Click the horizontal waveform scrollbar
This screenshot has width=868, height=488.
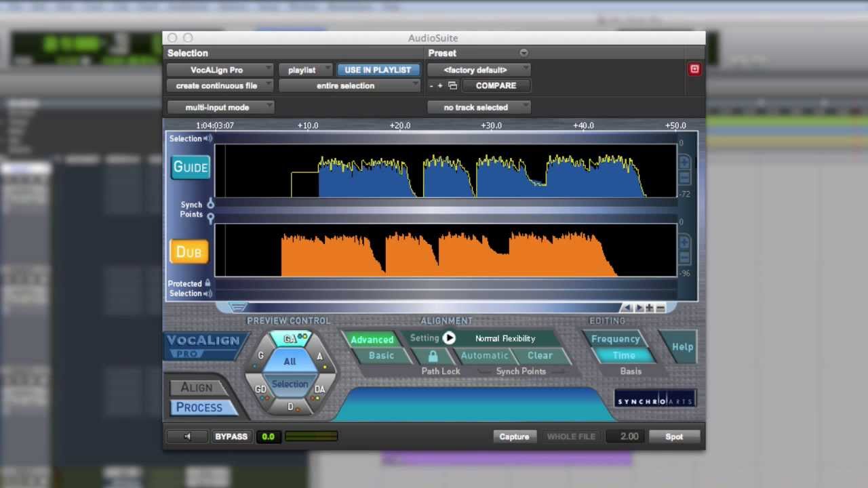click(434, 308)
